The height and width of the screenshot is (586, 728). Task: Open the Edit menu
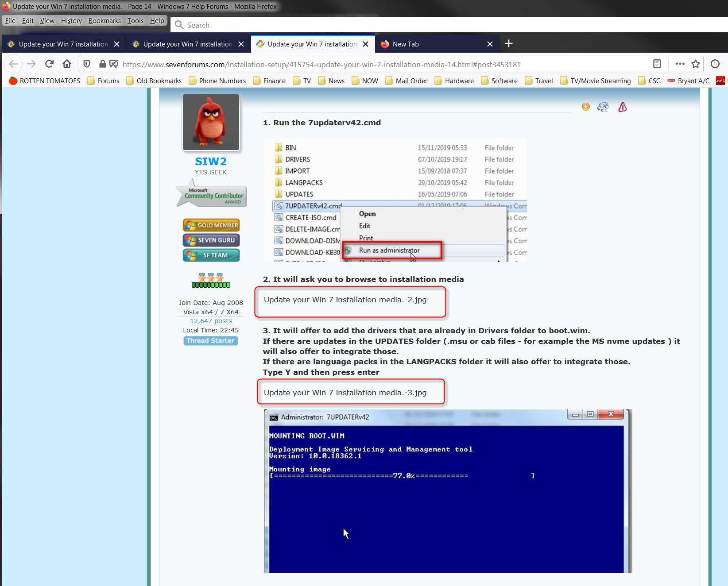[28, 21]
